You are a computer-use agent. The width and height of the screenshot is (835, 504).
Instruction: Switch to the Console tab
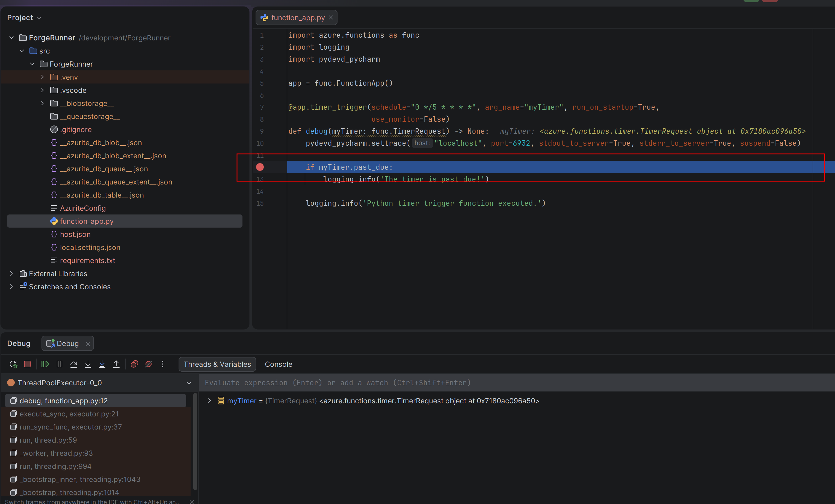[278, 364]
